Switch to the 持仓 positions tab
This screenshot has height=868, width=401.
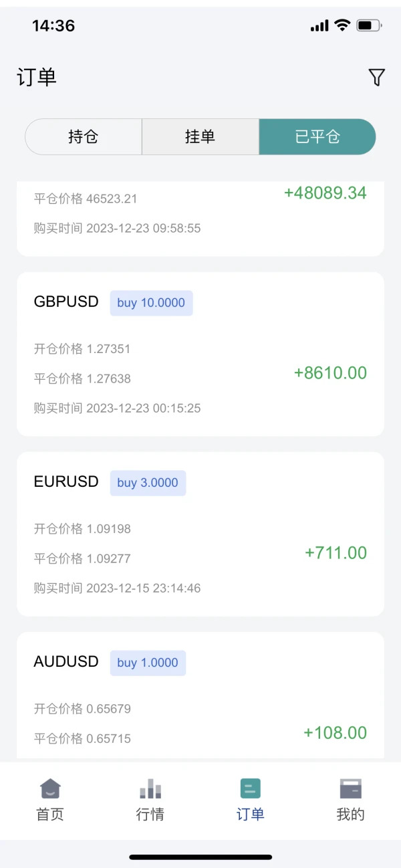tap(84, 137)
